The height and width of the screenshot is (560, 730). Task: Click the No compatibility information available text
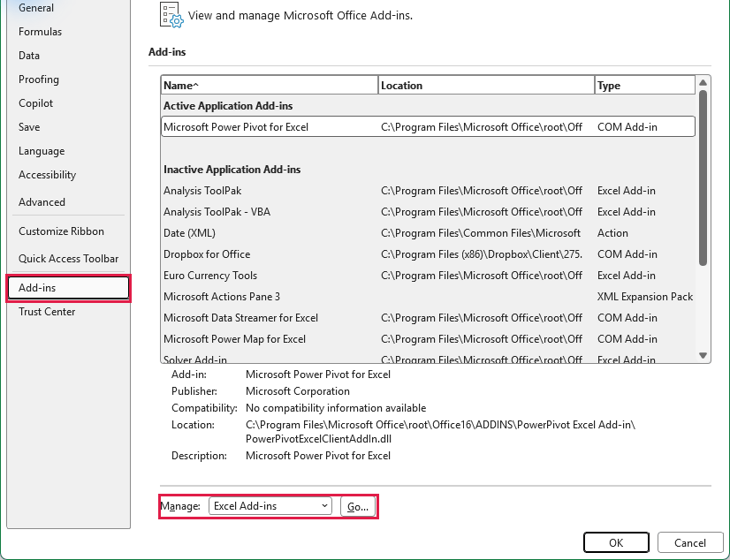tap(336, 408)
